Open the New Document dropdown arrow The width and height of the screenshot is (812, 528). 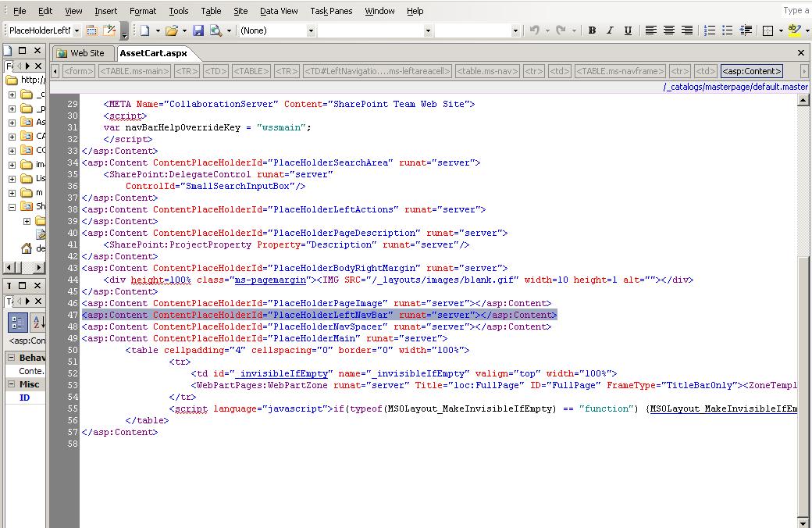click(x=158, y=30)
